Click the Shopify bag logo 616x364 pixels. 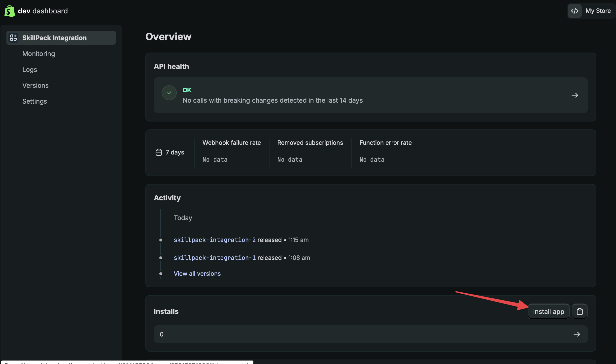point(10,11)
